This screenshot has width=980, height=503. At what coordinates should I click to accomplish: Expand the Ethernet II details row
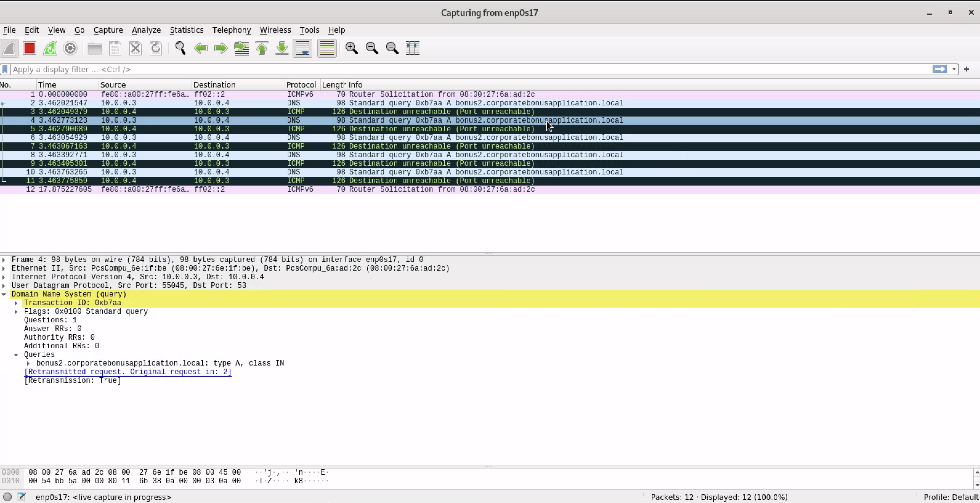tap(4, 268)
